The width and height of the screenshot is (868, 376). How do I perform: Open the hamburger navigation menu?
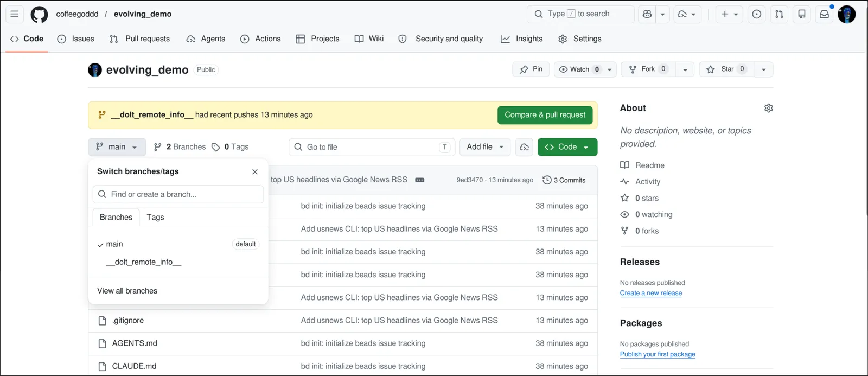tap(15, 14)
